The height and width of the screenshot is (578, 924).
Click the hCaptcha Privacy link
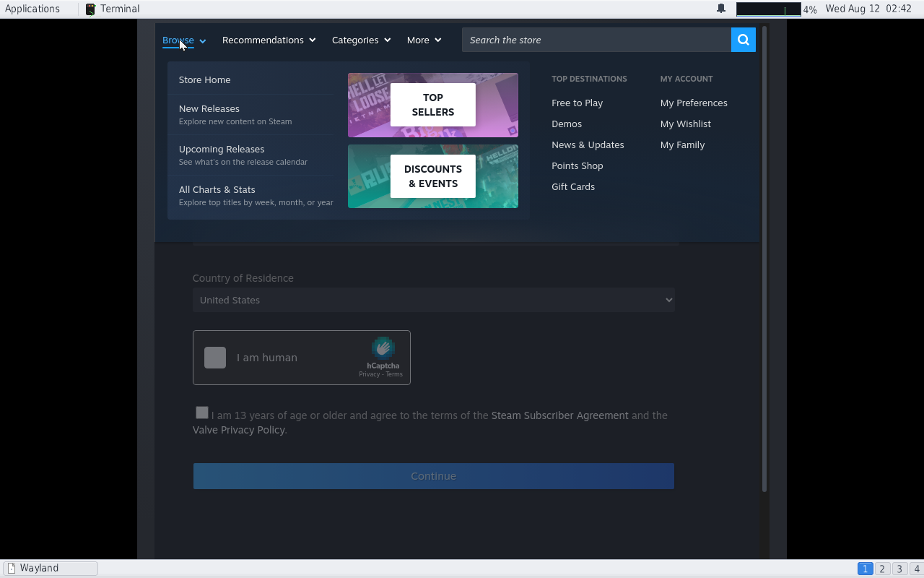click(369, 374)
